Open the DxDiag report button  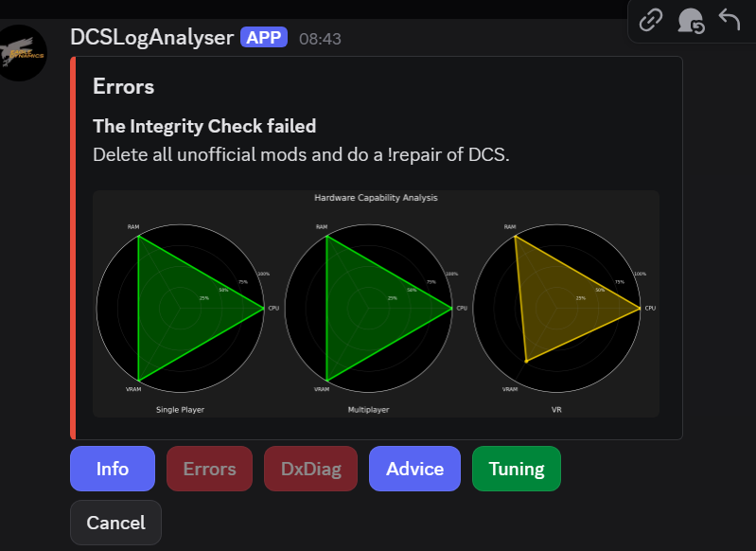click(x=310, y=469)
